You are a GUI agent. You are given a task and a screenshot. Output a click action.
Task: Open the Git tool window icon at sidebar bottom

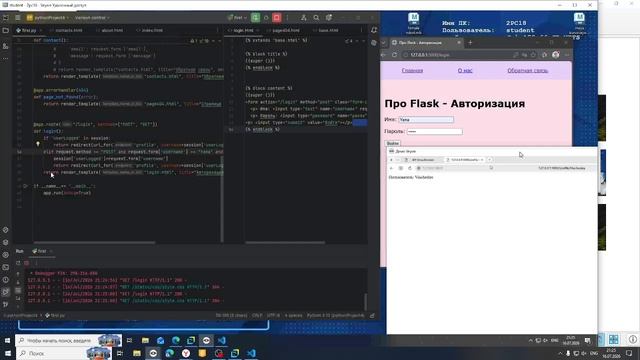tap(5, 304)
